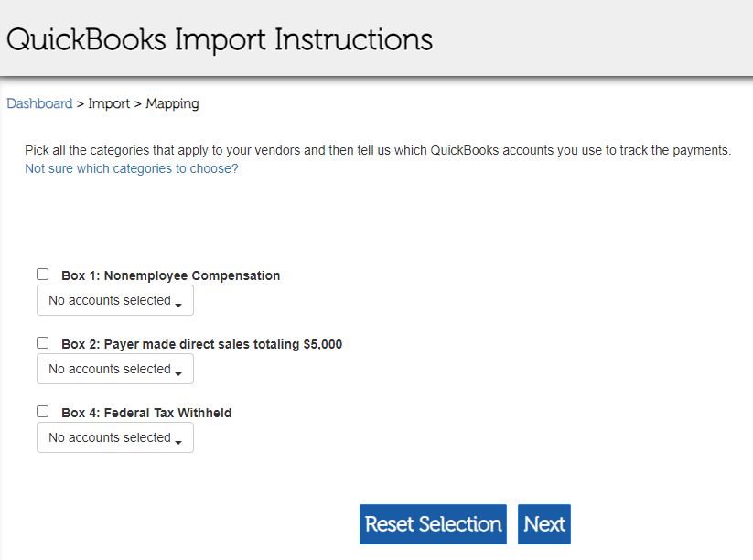This screenshot has width=753, height=560.
Task: Click Import in the breadcrumb trail
Action: point(109,103)
